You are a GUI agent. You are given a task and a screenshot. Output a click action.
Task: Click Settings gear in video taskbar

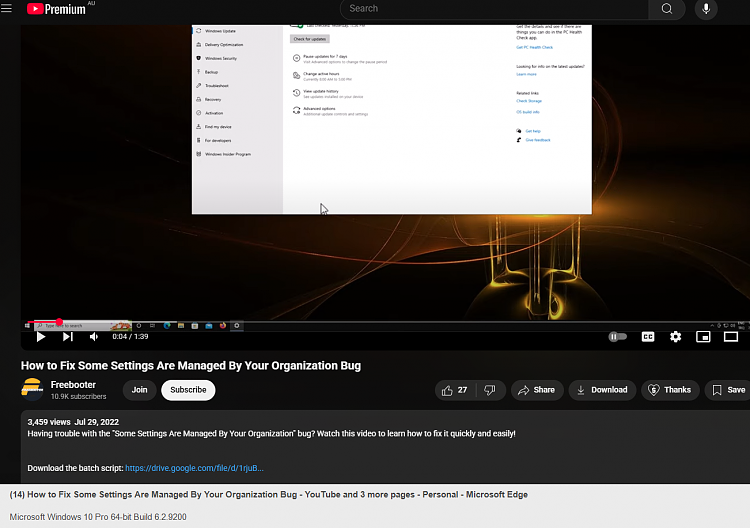(237, 326)
